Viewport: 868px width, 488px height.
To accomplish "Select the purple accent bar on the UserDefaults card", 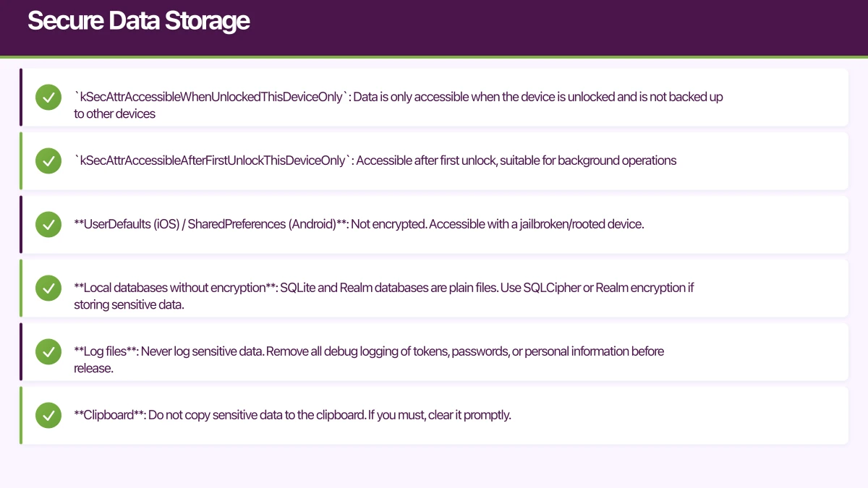I will pos(21,224).
